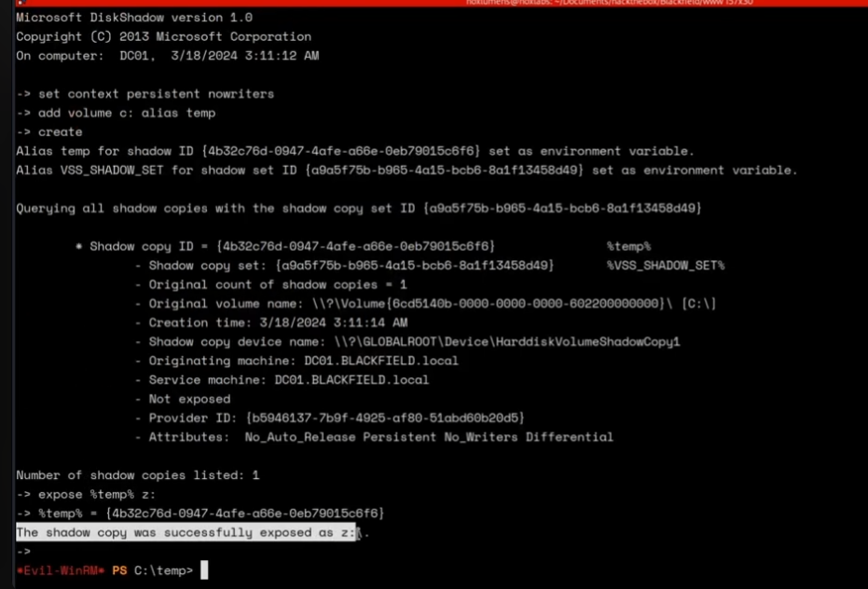Image resolution: width=868 pixels, height=589 pixels.
Task: Click 'Number of shadow copies listed: 1'
Action: [137, 475]
